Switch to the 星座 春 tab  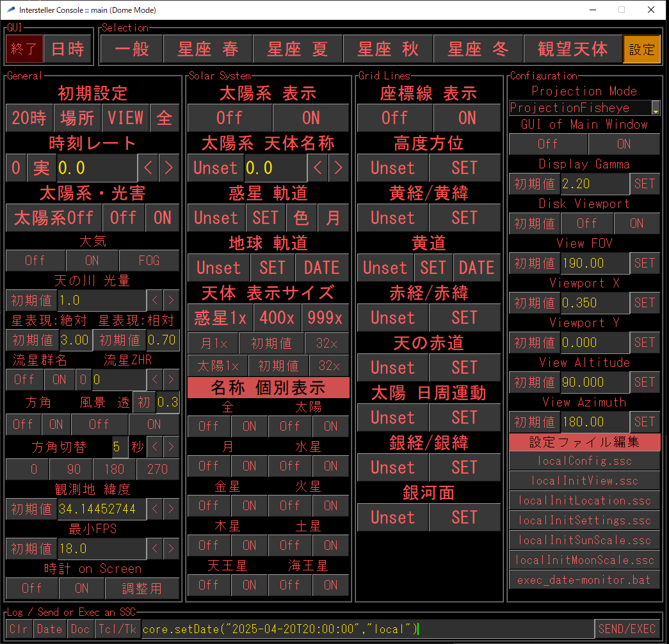(208, 49)
